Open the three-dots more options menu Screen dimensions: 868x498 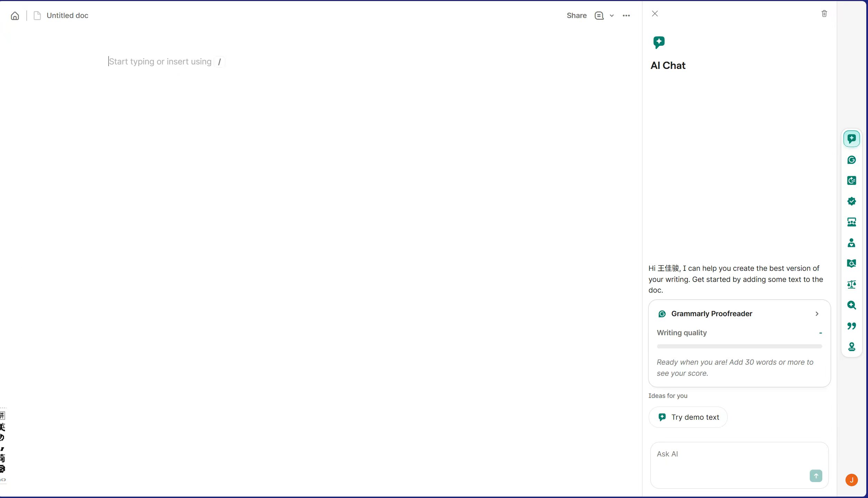click(x=626, y=16)
